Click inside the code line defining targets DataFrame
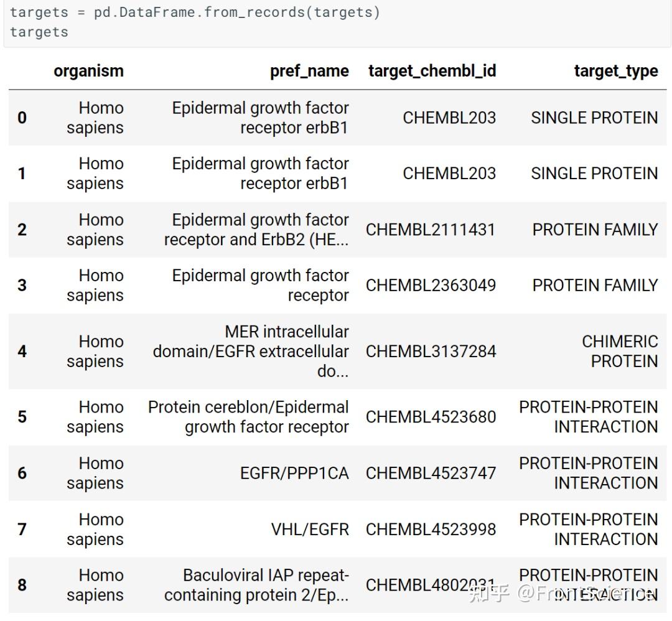 click(x=195, y=12)
